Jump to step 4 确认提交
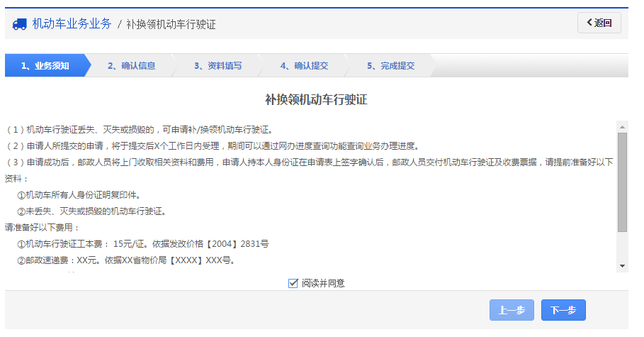Screen dimensions: 644x337 304,66
